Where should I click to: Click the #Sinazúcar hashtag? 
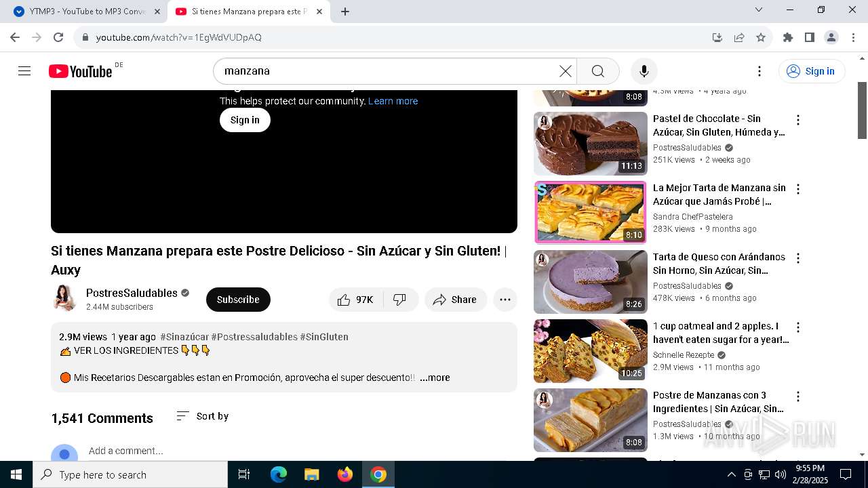[184, 337]
